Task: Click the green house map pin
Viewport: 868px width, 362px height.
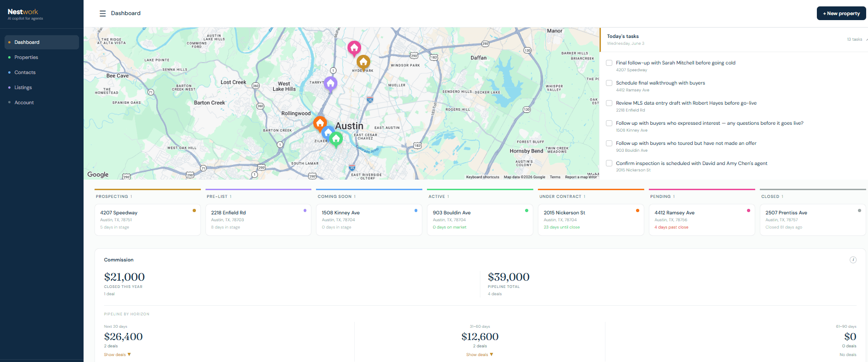Action: pyautogui.click(x=336, y=138)
